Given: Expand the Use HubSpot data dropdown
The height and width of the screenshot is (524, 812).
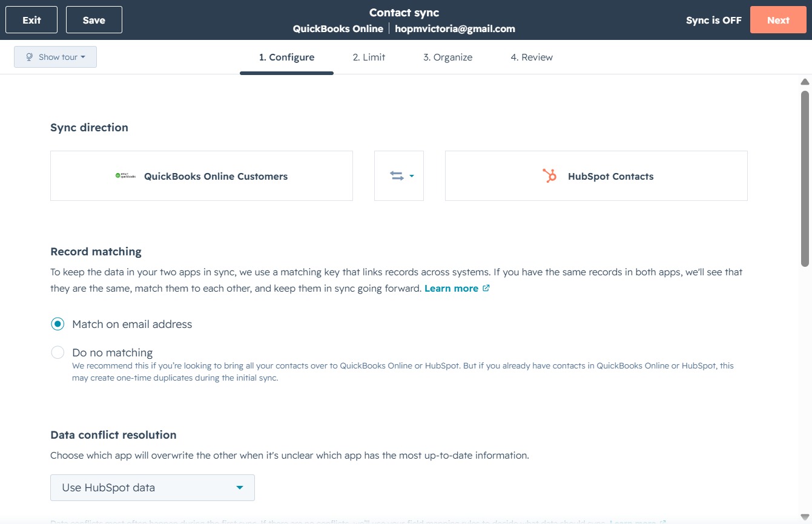Looking at the screenshot, I should 153,488.
